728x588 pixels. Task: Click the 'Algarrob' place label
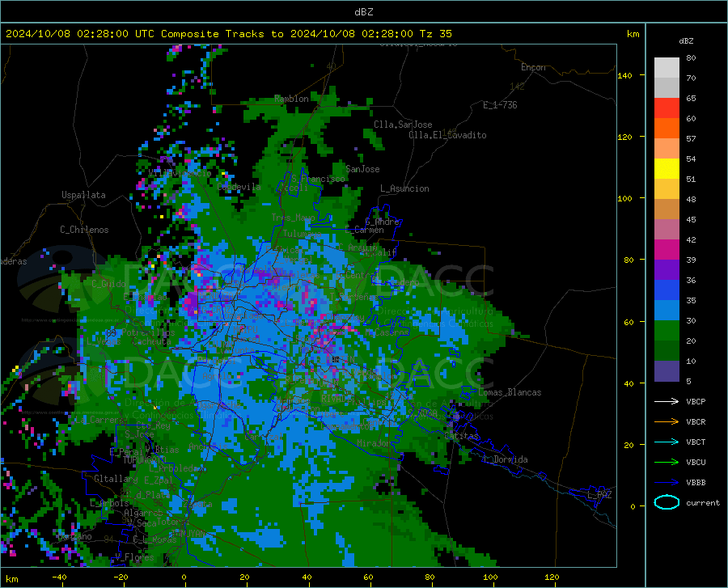click(143, 513)
